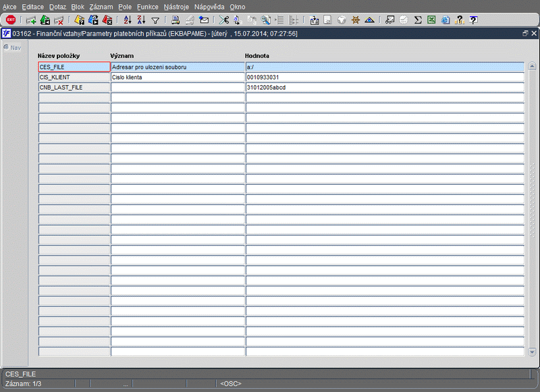Screen dimensions: 540x392
Task: Click the 'Název položky' column header
Action: [x=59, y=56]
